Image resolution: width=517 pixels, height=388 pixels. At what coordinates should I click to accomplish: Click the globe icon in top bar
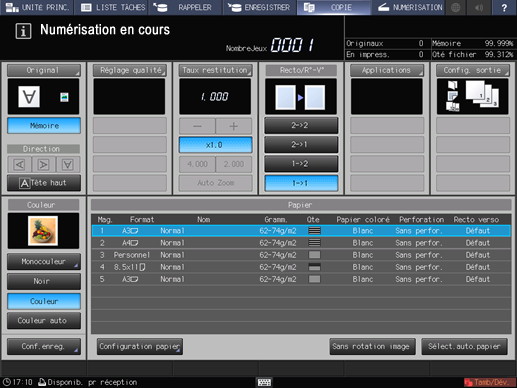click(x=456, y=7)
